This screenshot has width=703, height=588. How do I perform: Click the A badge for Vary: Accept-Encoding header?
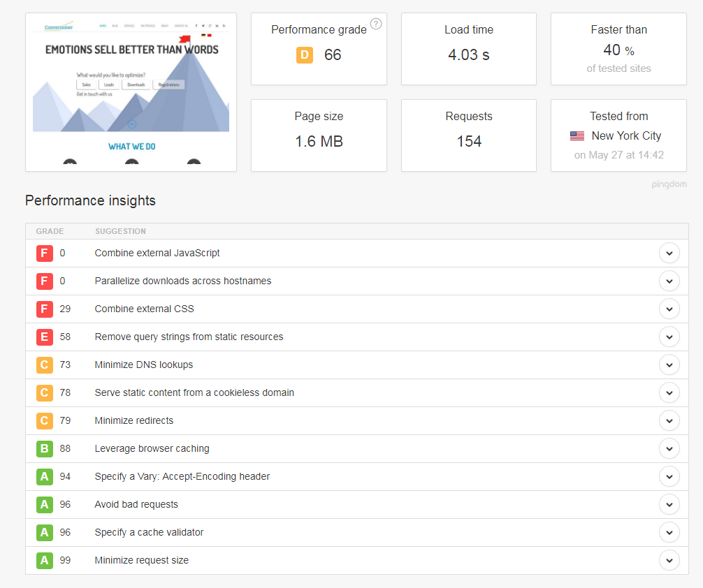pos(45,476)
